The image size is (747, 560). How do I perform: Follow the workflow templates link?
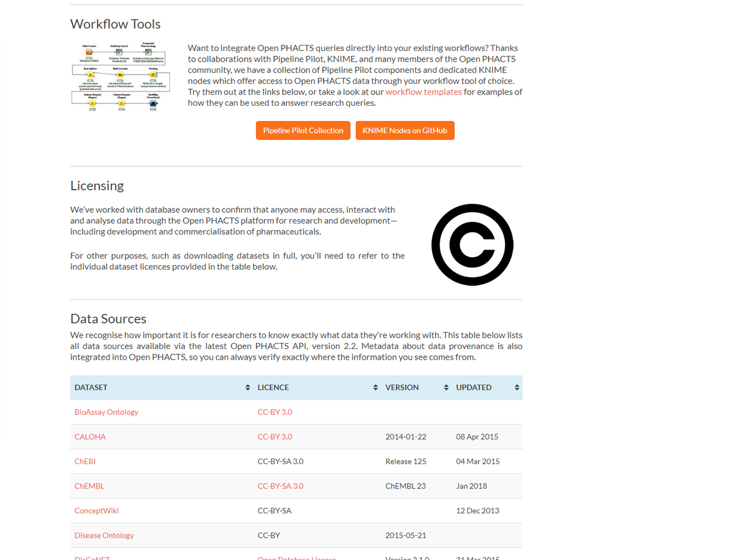[x=423, y=92]
